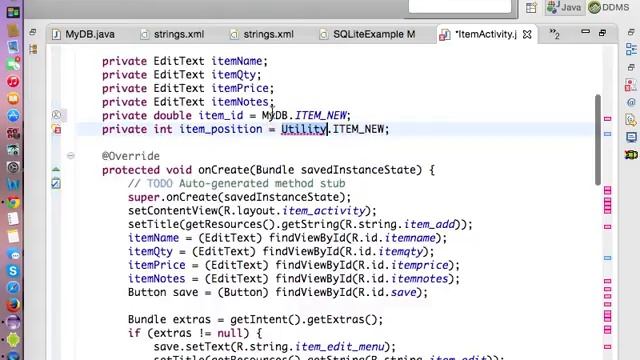Open Google Chrome from the Dock
640x360 pixels.
click(13, 202)
